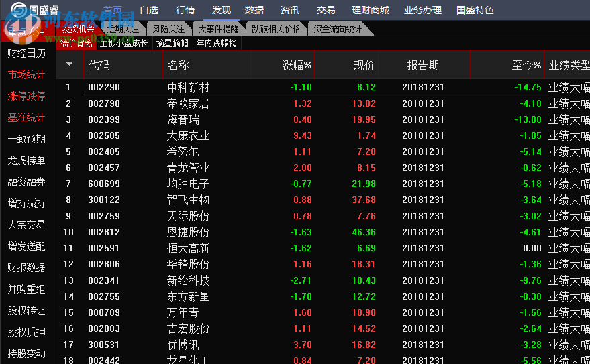Open 理财商城 in top menu
590x364 pixels.
[x=371, y=10]
